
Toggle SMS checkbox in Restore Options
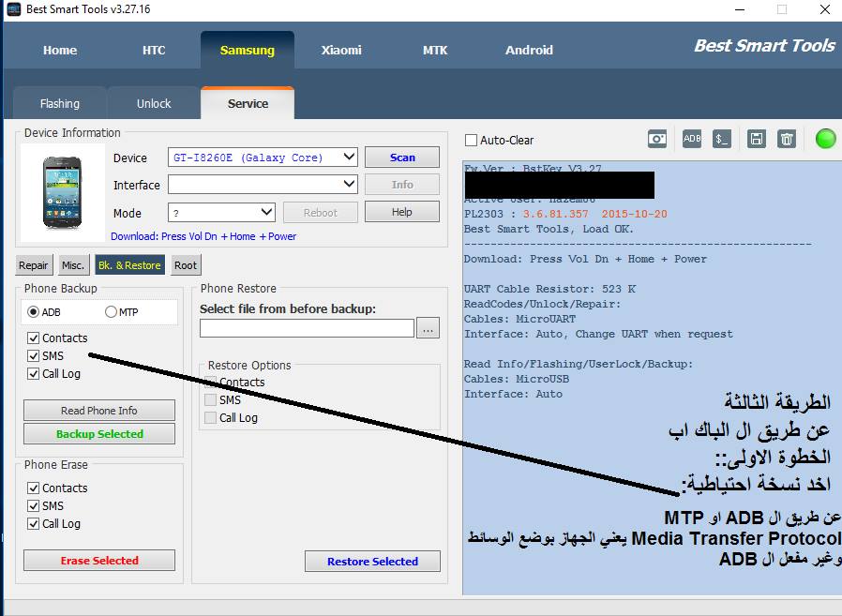(210, 399)
